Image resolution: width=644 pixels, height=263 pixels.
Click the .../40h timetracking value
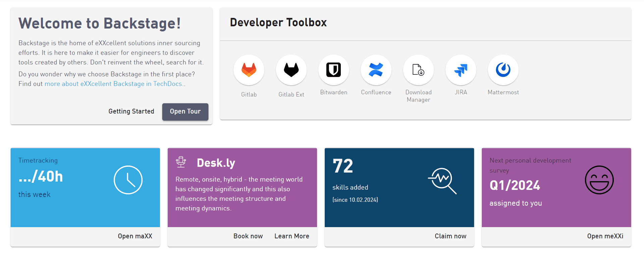coord(41,177)
